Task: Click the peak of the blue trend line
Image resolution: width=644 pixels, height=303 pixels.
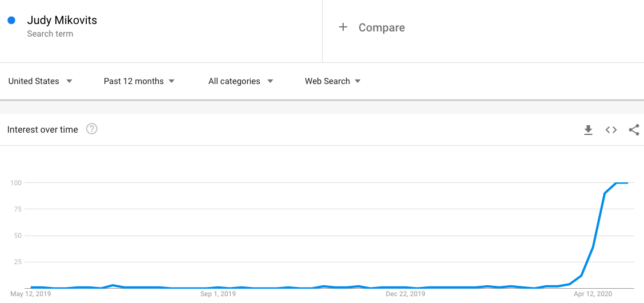Action: click(621, 182)
